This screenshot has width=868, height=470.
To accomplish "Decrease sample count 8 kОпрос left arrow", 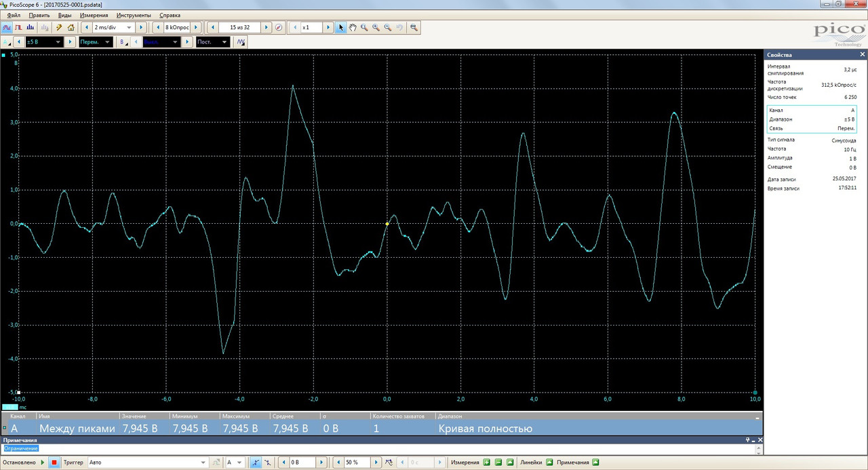I will tap(158, 27).
